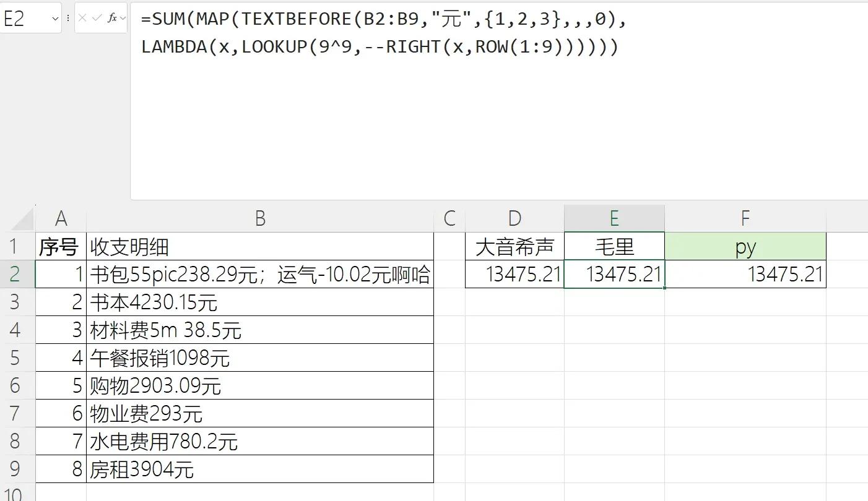Viewport: 868px width, 501px height.
Task: Click the three-dot name box resize handle
Action: [x=68, y=18]
